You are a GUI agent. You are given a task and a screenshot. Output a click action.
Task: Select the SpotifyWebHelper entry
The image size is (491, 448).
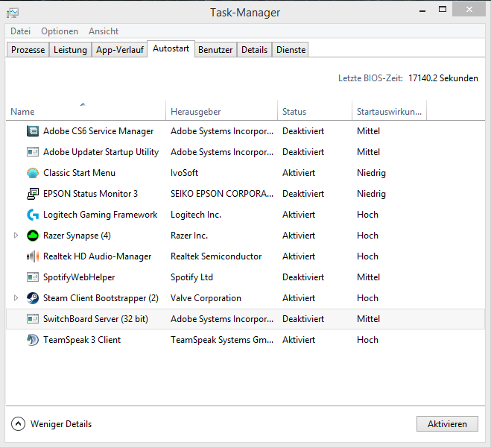(79, 277)
